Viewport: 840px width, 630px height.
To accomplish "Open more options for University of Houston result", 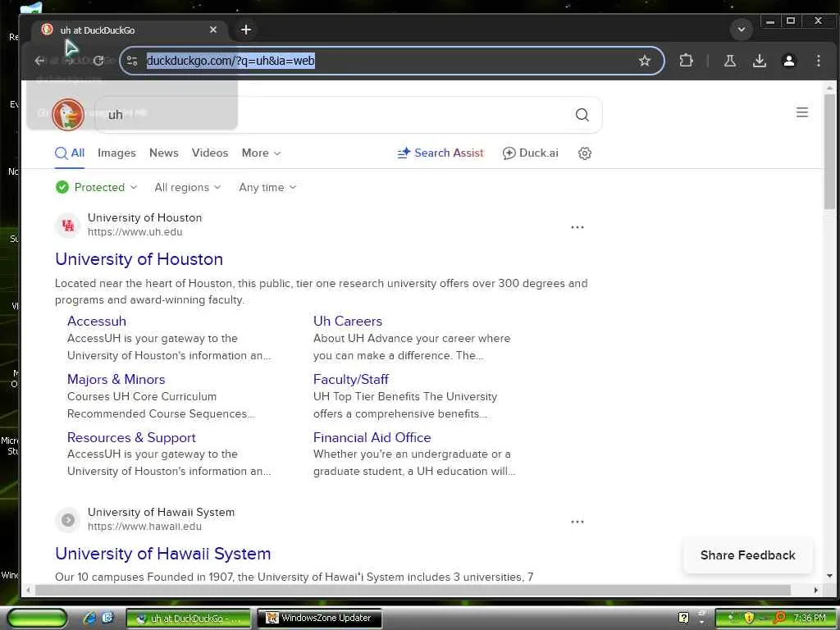I will (577, 227).
